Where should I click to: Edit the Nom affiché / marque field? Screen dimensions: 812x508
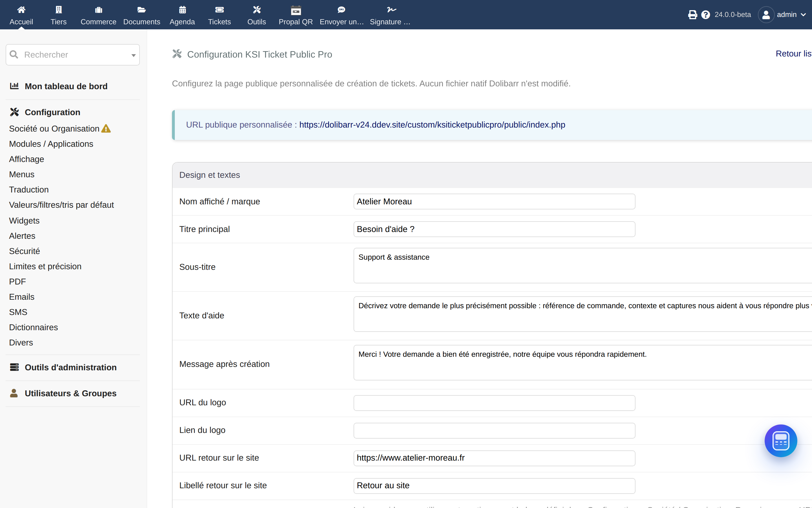click(x=494, y=202)
